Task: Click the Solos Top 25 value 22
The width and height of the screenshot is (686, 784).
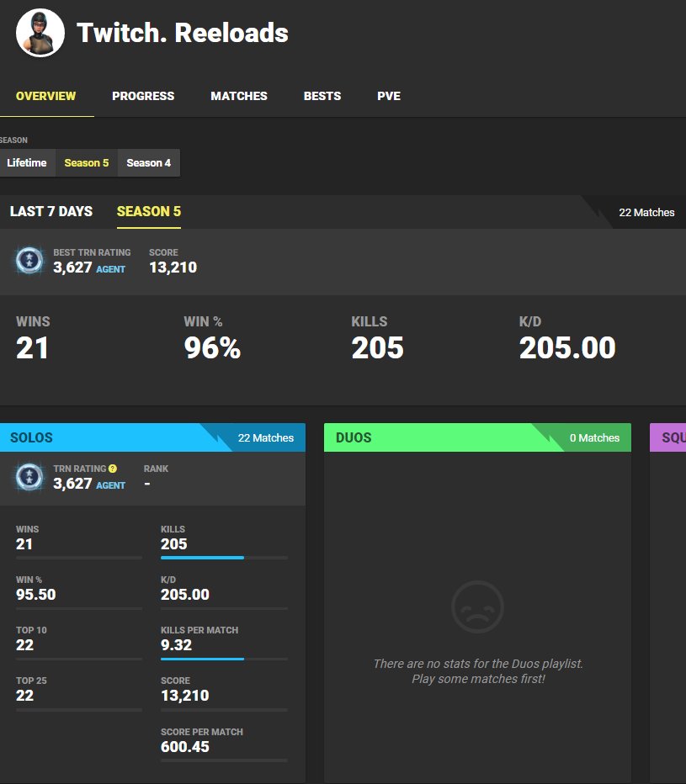Action: pos(25,696)
